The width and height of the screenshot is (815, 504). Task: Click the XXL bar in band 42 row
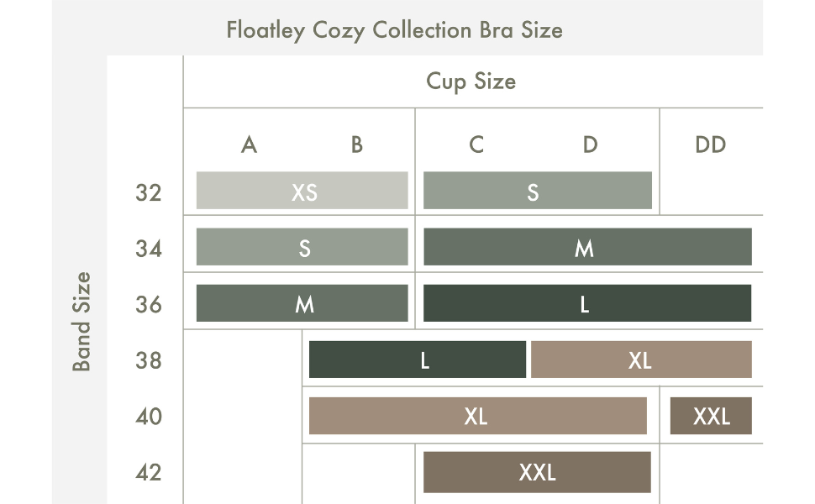[537, 471]
